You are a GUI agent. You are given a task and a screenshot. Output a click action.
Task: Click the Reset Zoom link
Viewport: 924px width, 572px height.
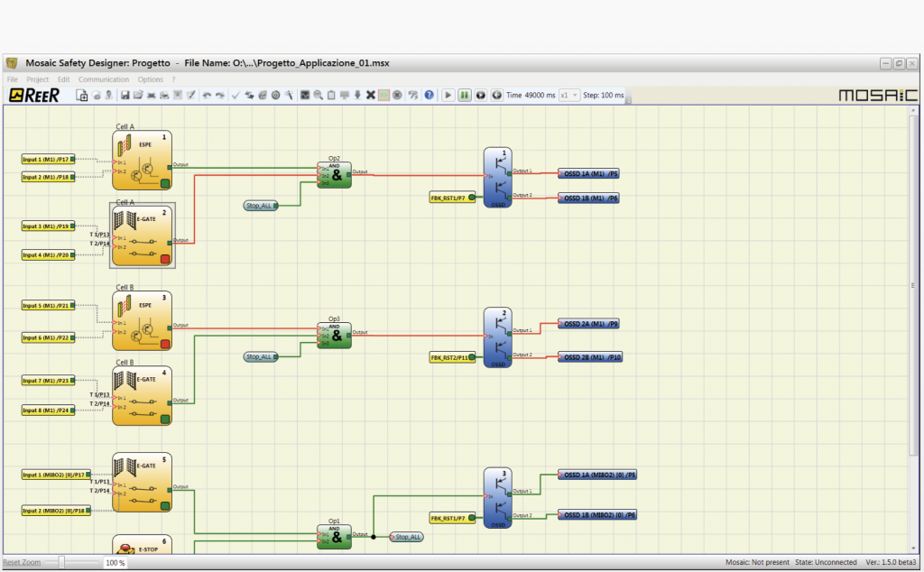click(21, 562)
